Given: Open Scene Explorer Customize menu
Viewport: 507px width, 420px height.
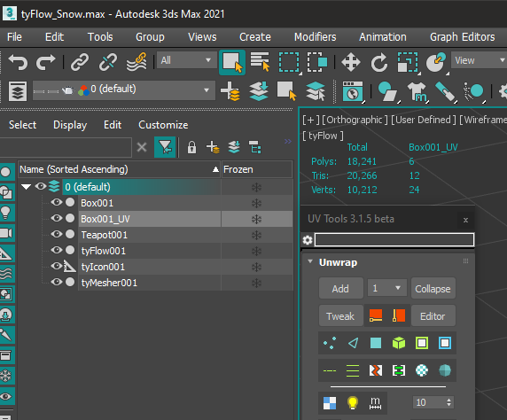Looking at the screenshot, I should click(x=163, y=125).
